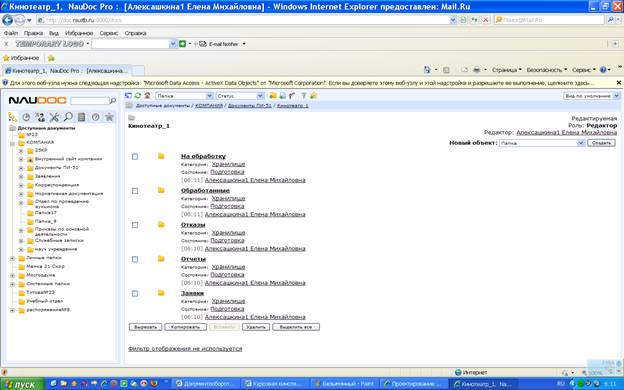
Task: Click the magnifier search icon in sidebar toolbar
Action: pyautogui.click(x=68, y=117)
